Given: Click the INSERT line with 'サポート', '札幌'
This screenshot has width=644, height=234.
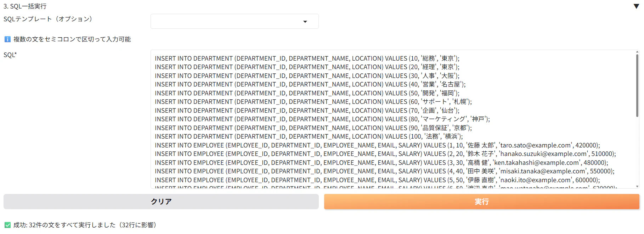Looking at the screenshot, I should pyautogui.click(x=313, y=102).
